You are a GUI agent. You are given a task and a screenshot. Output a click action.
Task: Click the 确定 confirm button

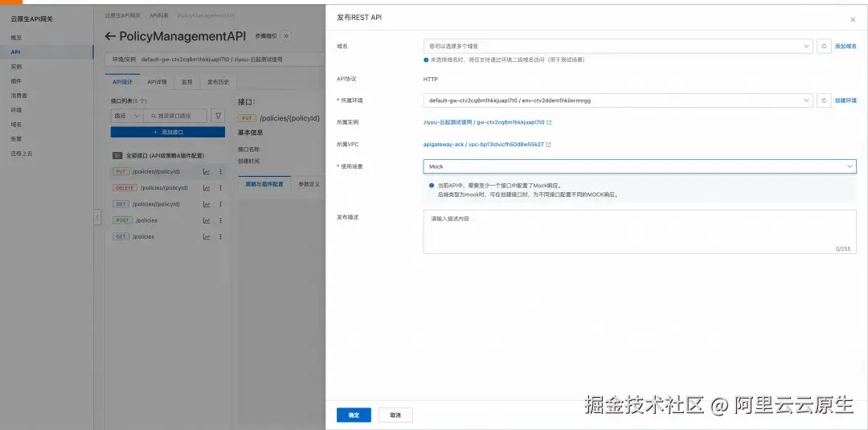(x=354, y=415)
